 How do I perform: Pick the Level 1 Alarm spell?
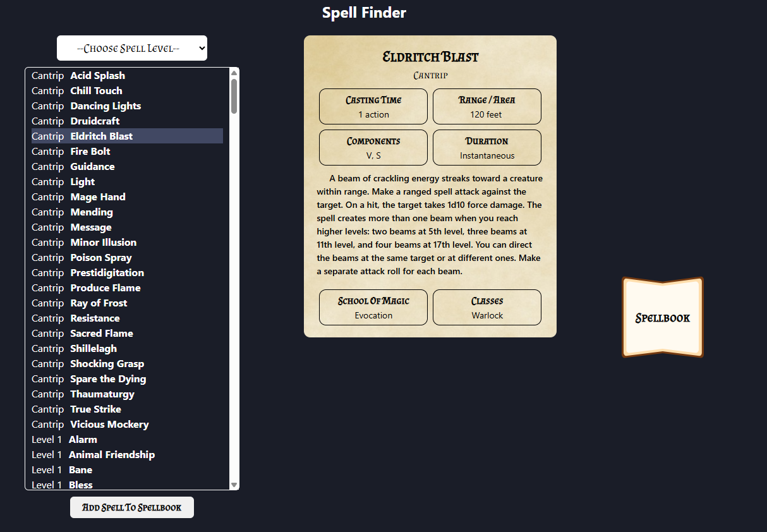coord(83,440)
